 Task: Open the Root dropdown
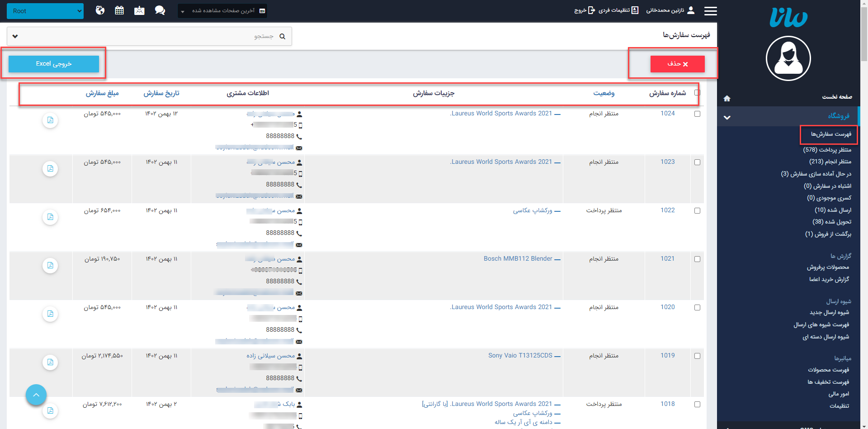tap(45, 11)
